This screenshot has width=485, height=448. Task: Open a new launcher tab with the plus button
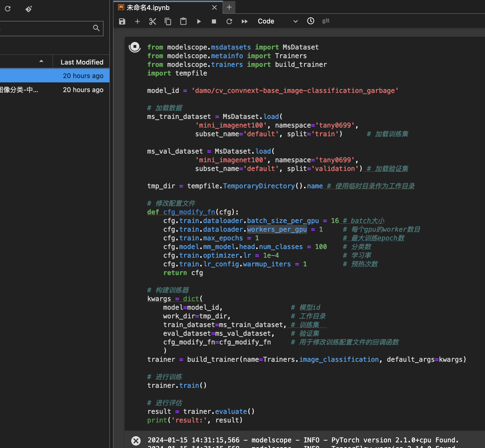click(229, 7)
